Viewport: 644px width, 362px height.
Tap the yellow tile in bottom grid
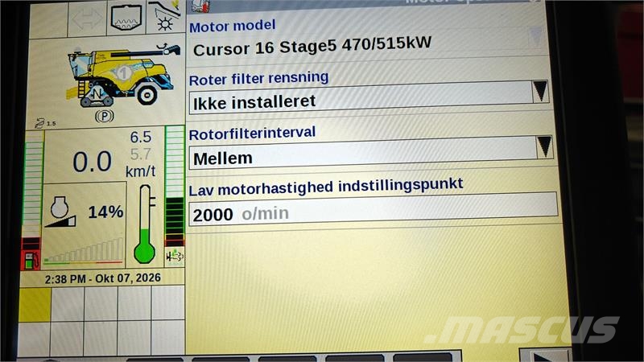(x=35, y=304)
